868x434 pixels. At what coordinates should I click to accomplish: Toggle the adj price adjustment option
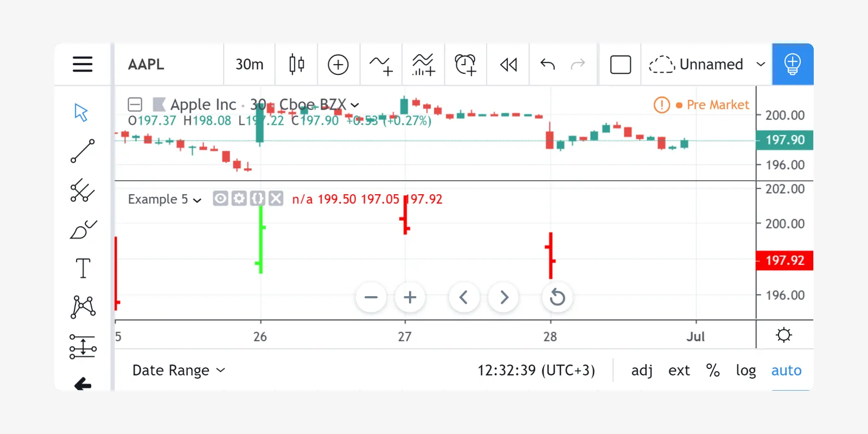click(x=642, y=370)
